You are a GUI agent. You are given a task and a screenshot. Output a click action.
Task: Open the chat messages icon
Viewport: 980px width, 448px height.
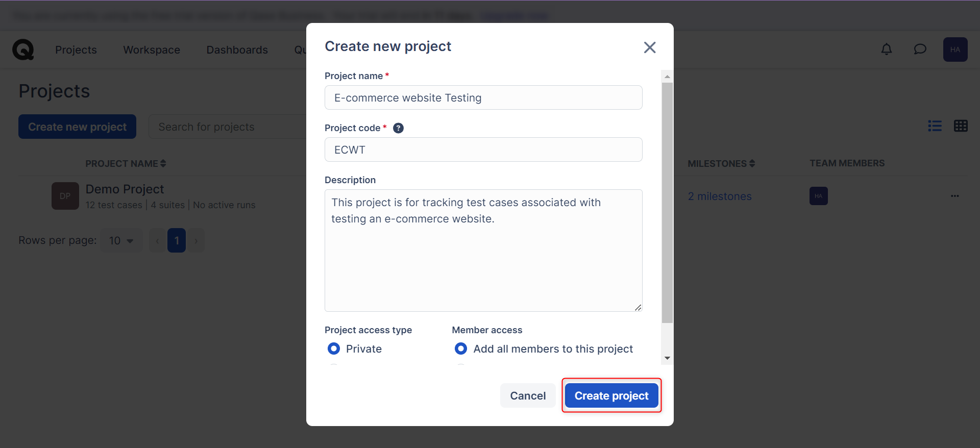(920, 49)
